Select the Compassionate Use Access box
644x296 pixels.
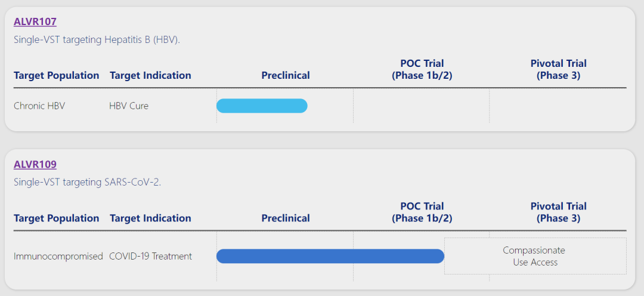click(535, 256)
